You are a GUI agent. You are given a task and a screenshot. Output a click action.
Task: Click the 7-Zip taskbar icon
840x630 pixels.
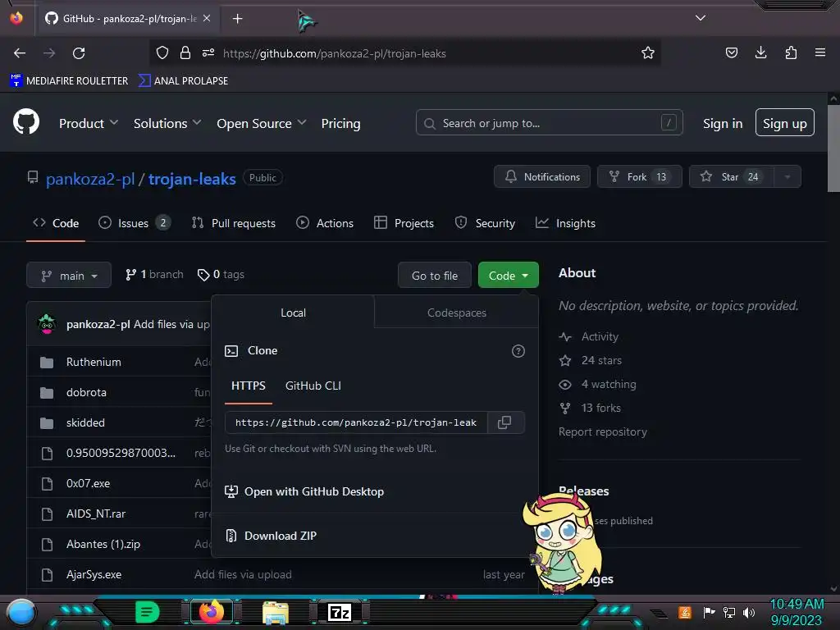click(340, 612)
